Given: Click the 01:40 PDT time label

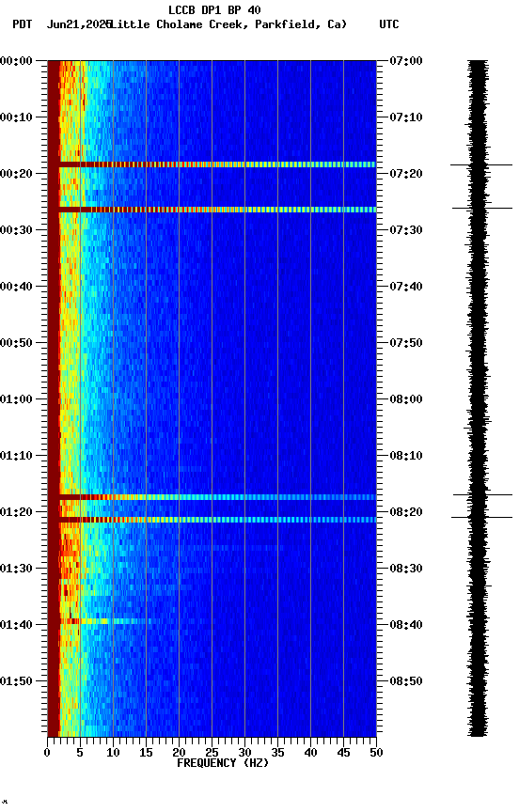Looking at the screenshot, I should (16, 625).
